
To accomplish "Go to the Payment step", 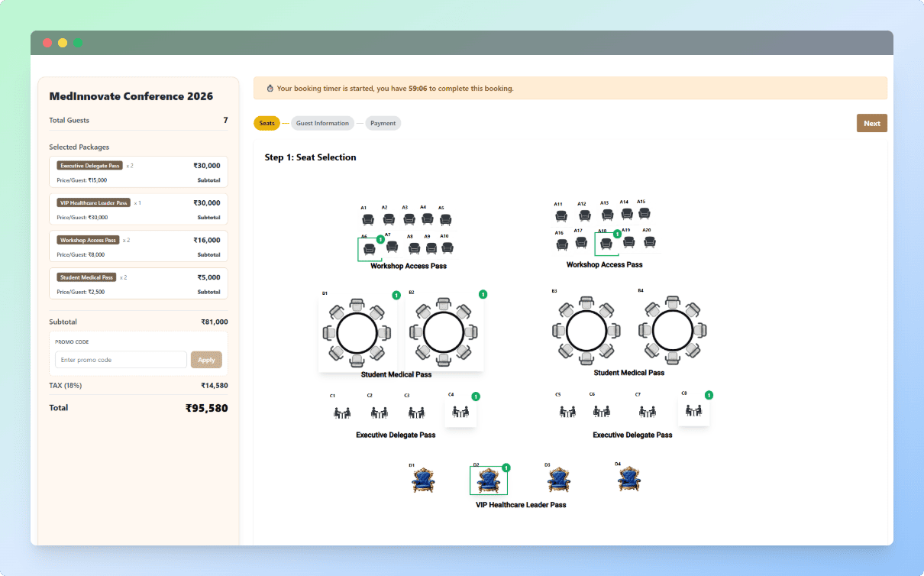I will [x=383, y=123].
